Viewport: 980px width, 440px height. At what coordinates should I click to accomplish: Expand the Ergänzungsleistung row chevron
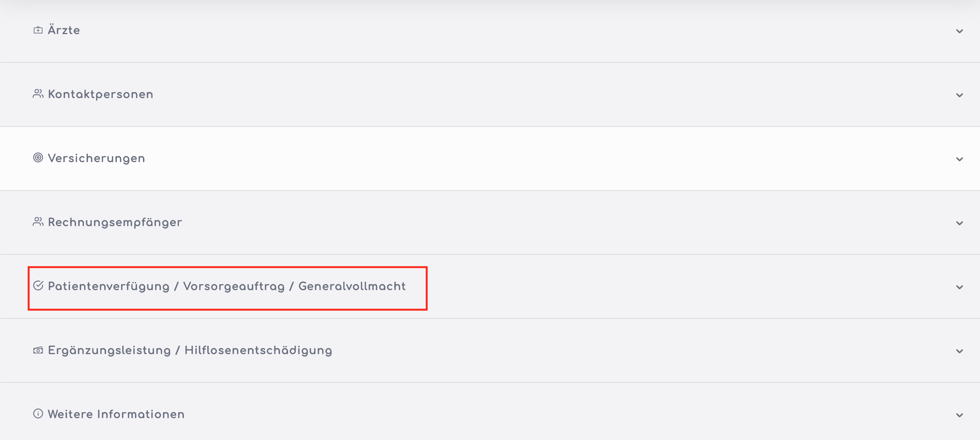(x=959, y=351)
